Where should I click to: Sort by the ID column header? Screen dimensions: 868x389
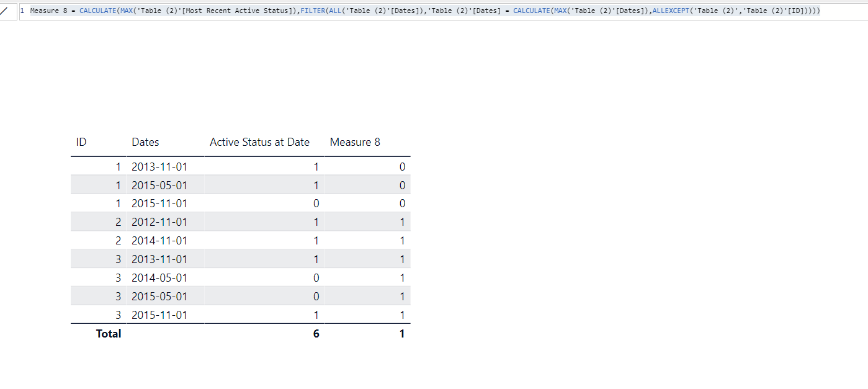[x=81, y=142]
